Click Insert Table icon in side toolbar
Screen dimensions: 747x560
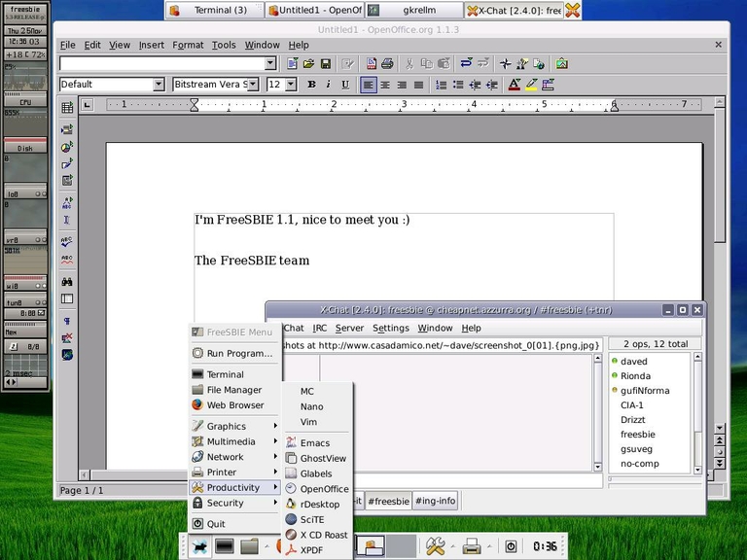67,108
